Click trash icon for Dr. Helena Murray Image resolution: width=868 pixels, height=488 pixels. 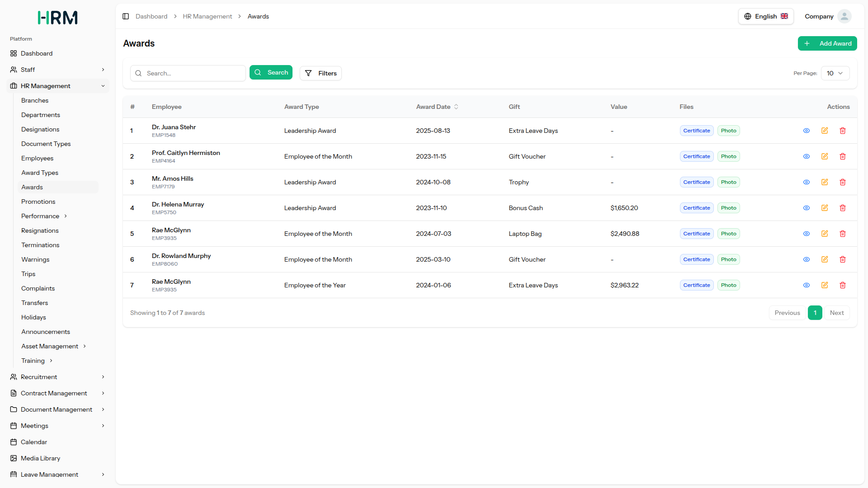tap(843, 208)
